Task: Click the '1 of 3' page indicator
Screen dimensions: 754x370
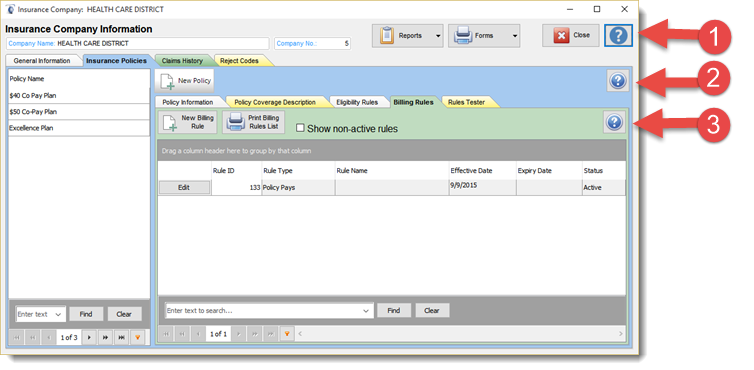Action: pos(69,338)
